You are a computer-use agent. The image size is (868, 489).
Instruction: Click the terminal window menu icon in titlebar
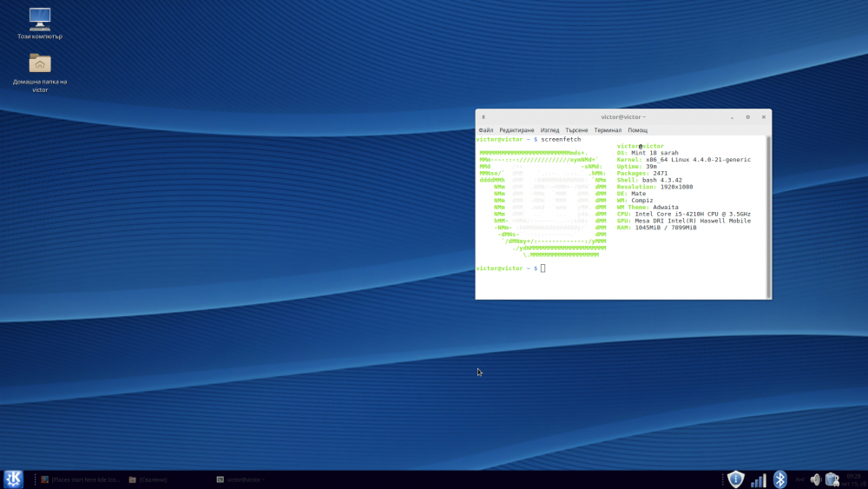click(483, 117)
